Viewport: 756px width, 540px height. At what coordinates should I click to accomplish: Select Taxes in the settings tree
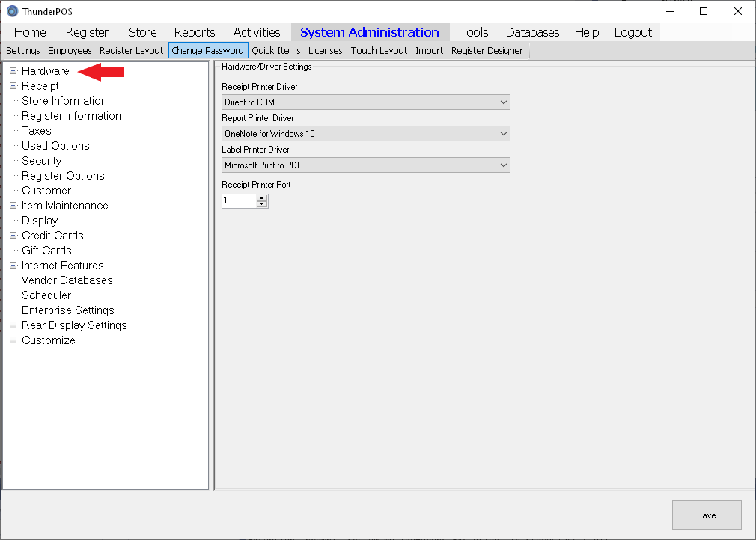point(37,131)
